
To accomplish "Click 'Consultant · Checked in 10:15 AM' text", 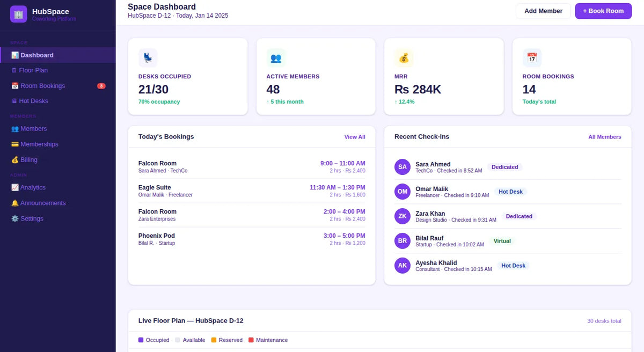I will coord(453,269).
